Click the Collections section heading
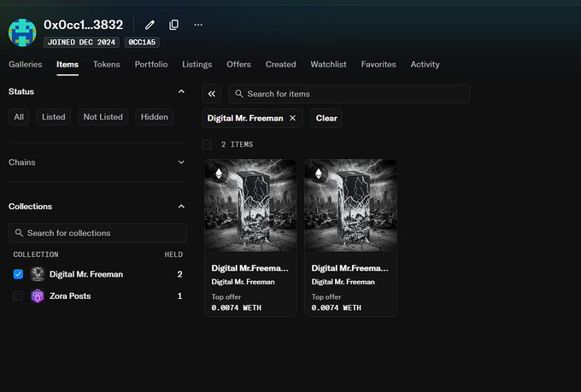The width and height of the screenshot is (581, 392). 30,207
